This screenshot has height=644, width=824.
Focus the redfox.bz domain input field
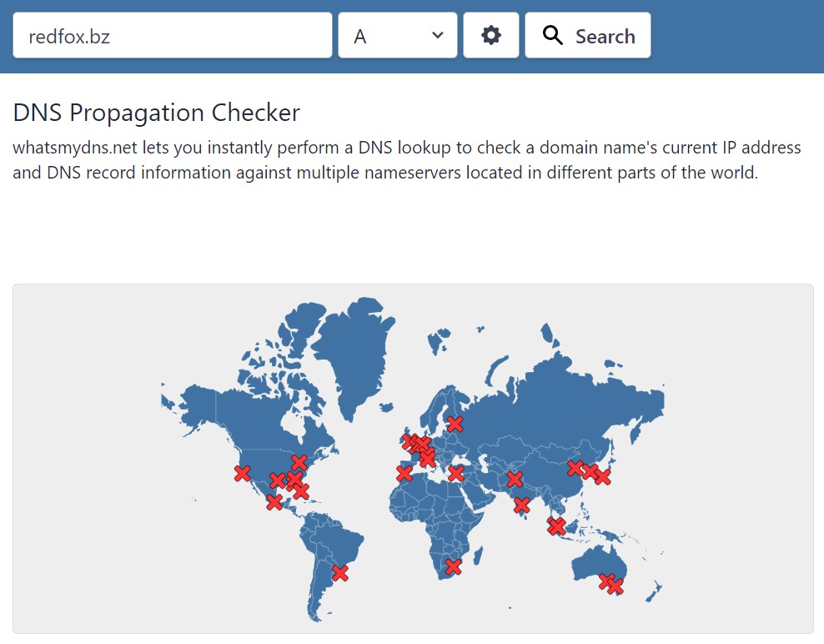[x=173, y=35]
